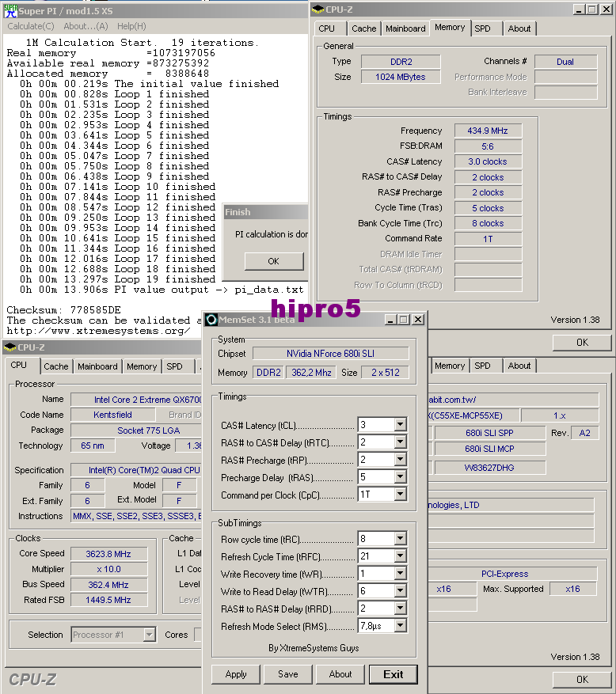Click the memory Type field showing DDR2
This screenshot has width=616, height=694.
point(401,62)
